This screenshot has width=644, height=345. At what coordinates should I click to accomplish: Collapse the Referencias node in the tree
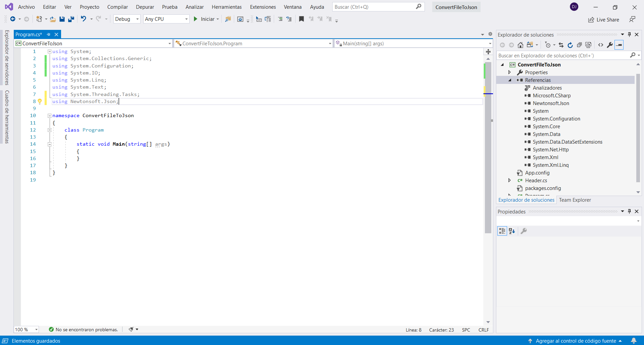(510, 80)
